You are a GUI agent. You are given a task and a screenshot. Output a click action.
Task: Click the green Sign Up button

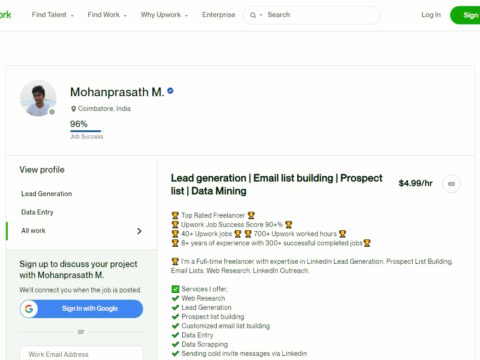point(465,15)
